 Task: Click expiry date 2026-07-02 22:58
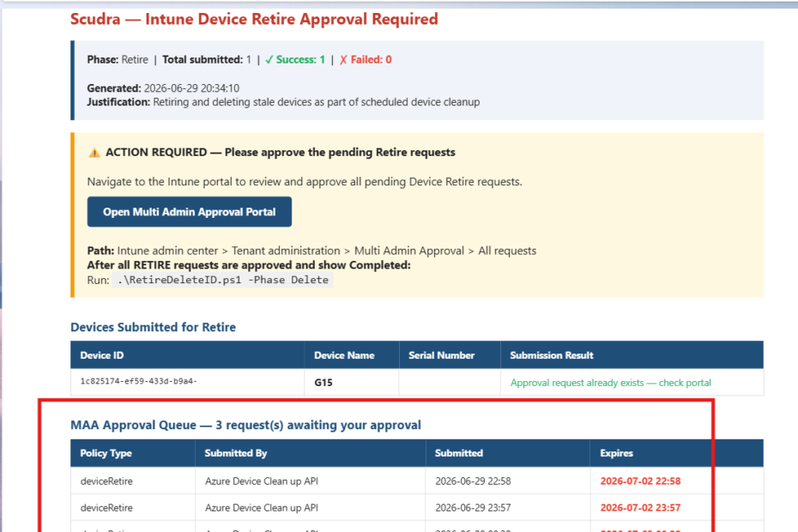(640, 481)
